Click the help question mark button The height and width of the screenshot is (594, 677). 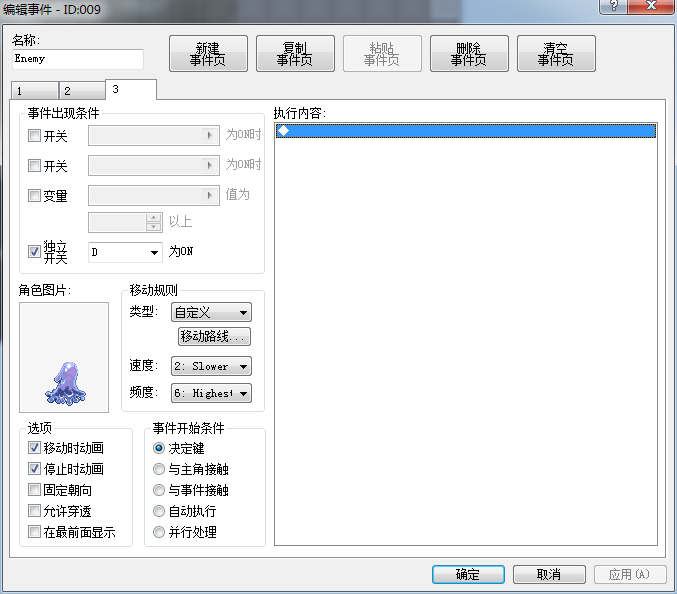click(613, 6)
